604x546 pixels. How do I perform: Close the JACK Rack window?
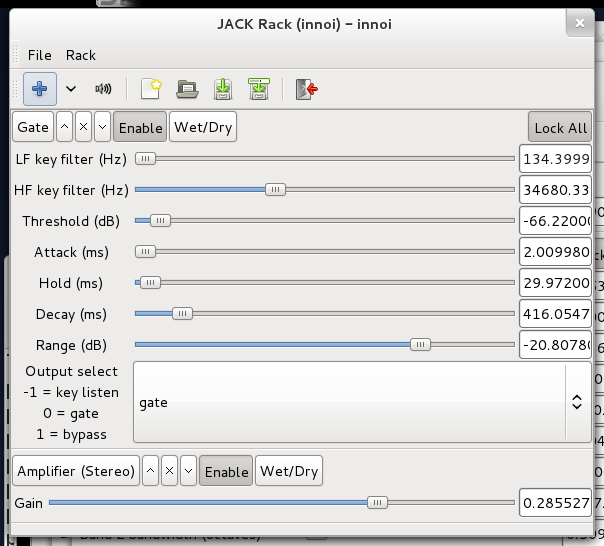coord(580,24)
